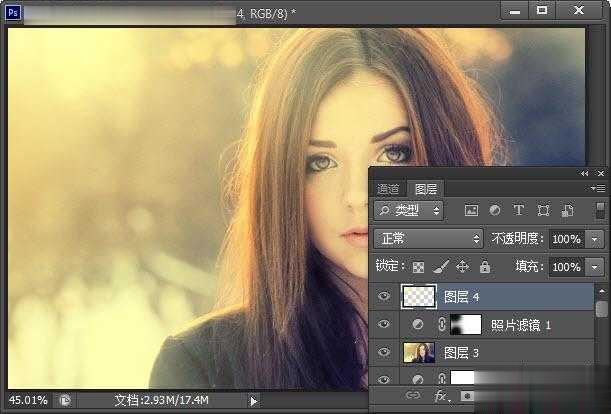The image size is (611, 414).
Task: Click mask link icon on 照片滤镜 1
Action: [442, 324]
